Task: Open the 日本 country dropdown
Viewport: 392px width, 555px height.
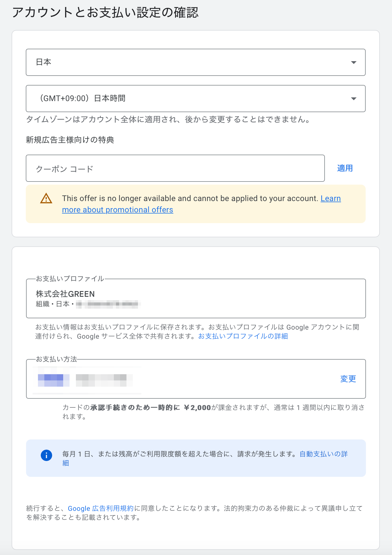Action: tap(195, 62)
